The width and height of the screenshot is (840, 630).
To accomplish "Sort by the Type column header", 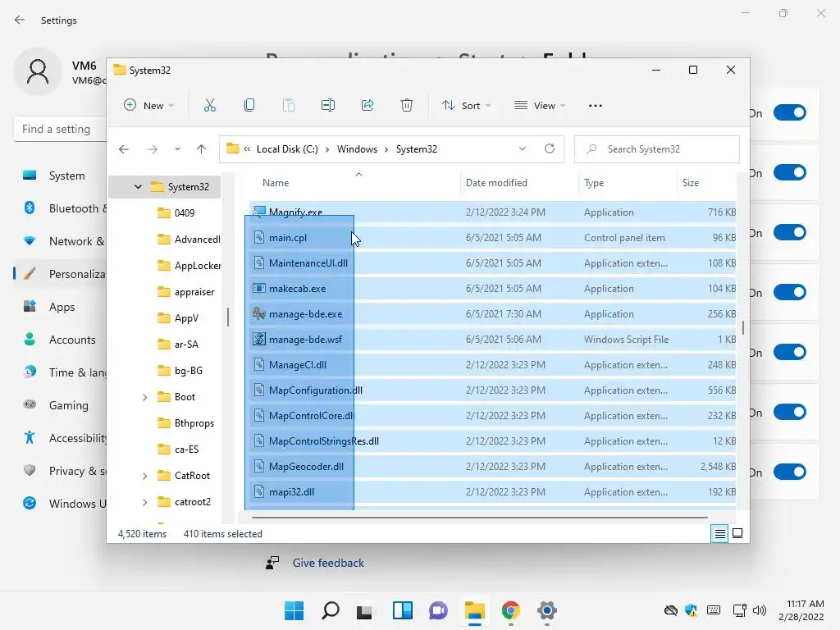I will [x=594, y=183].
